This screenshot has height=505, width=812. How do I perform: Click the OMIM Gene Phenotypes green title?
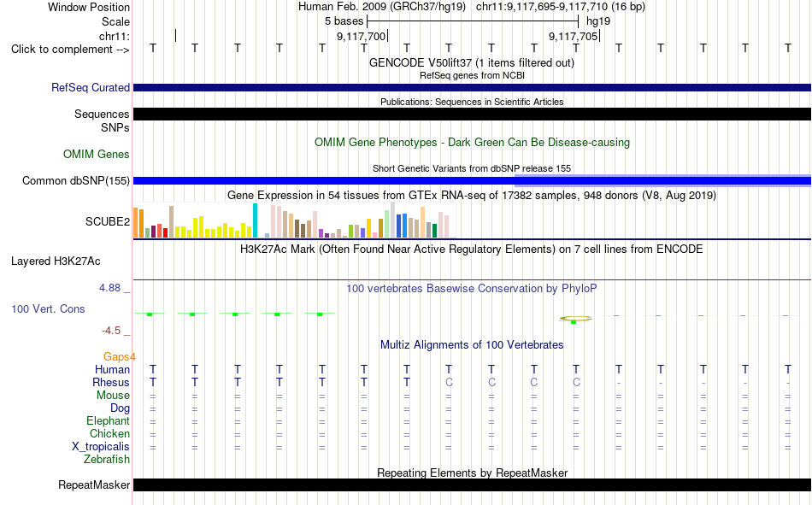472,143
